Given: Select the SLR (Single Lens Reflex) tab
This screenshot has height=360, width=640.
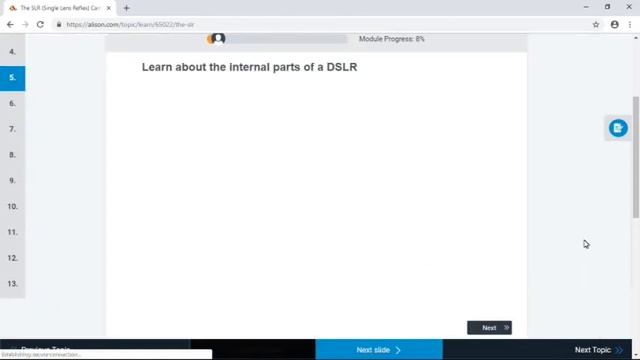Looking at the screenshot, I should [x=60, y=8].
